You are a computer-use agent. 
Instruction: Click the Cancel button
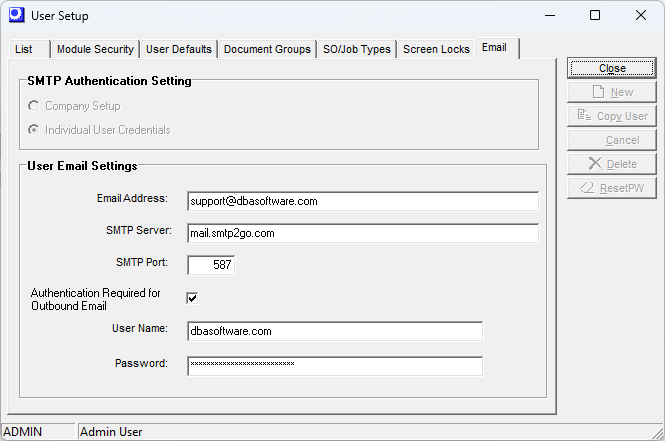coord(612,140)
